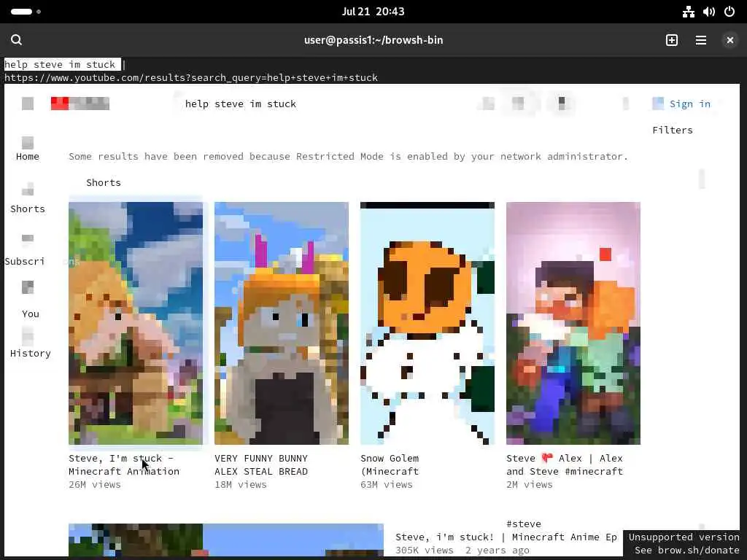Open History in sidebar
747x560 pixels.
[30, 353]
